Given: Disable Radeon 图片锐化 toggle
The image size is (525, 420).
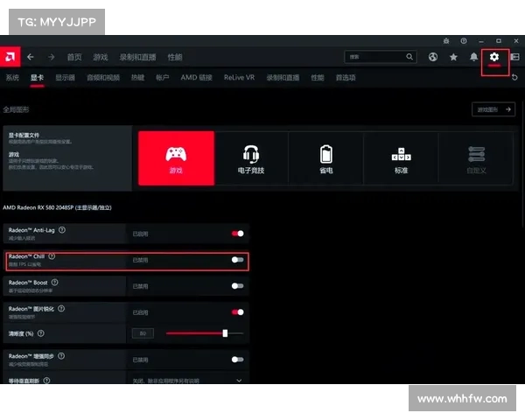Looking at the screenshot, I should tap(237, 312).
